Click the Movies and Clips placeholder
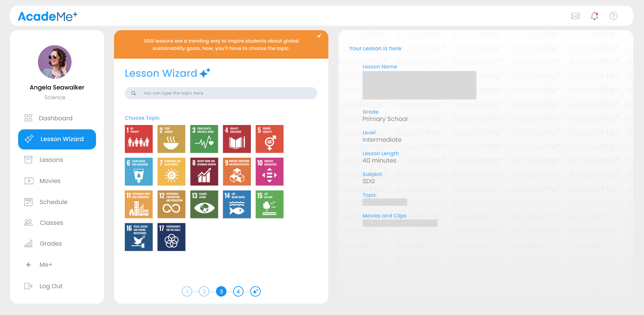The width and height of the screenshot is (644, 315). pyautogui.click(x=400, y=223)
